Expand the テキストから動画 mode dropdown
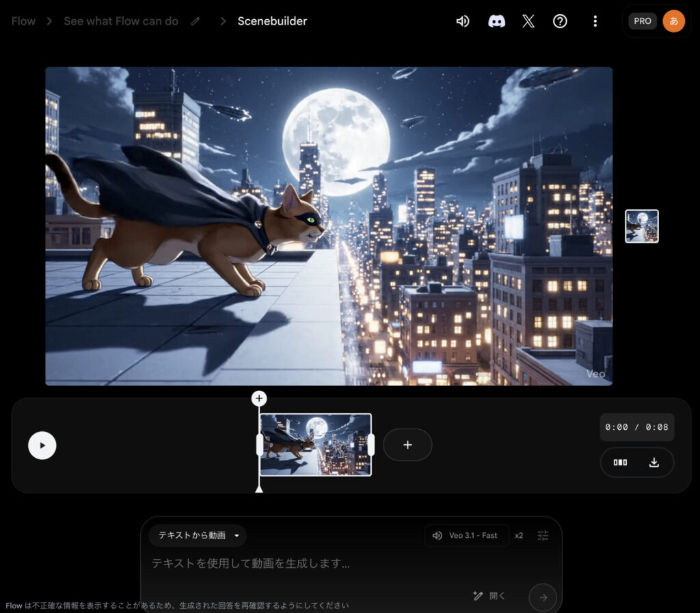Viewport: 700px width, 613px height. click(198, 536)
